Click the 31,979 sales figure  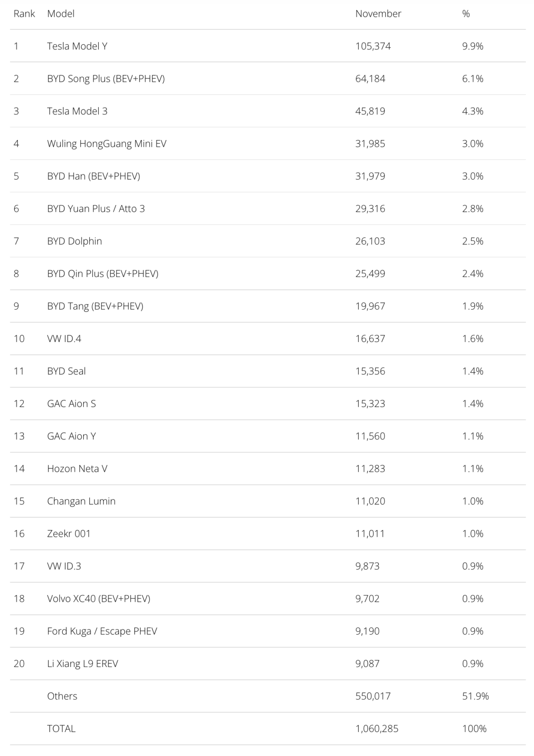click(x=370, y=176)
